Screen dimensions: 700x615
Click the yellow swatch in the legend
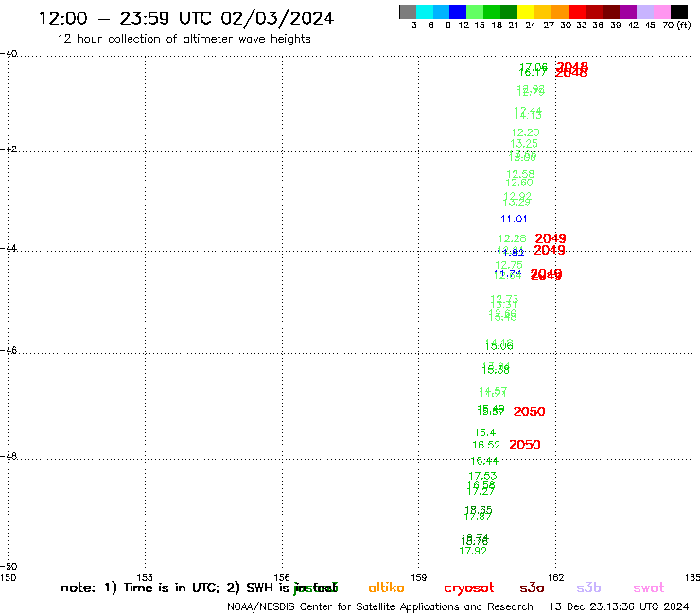[x=526, y=11]
